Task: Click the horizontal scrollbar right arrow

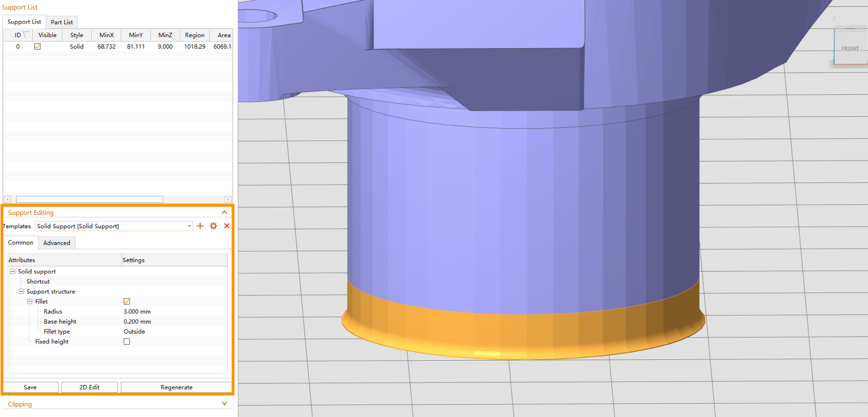Action: pyautogui.click(x=228, y=199)
